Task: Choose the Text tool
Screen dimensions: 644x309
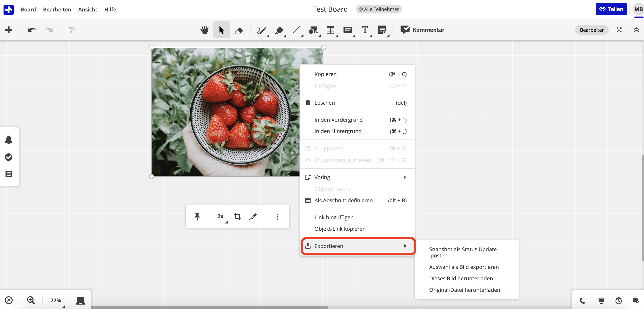Action: coord(365,30)
